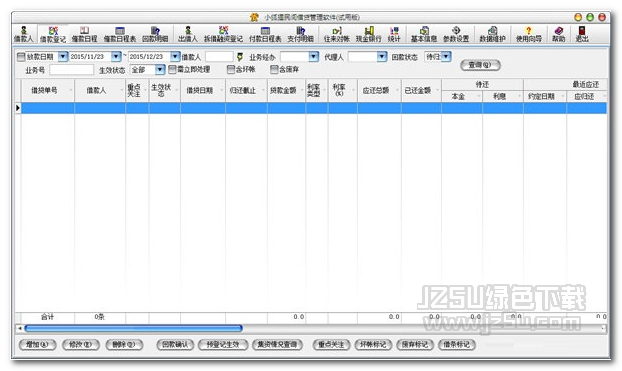Click the 查询 query button
This screenshot has width=622, height=371.
480,65
